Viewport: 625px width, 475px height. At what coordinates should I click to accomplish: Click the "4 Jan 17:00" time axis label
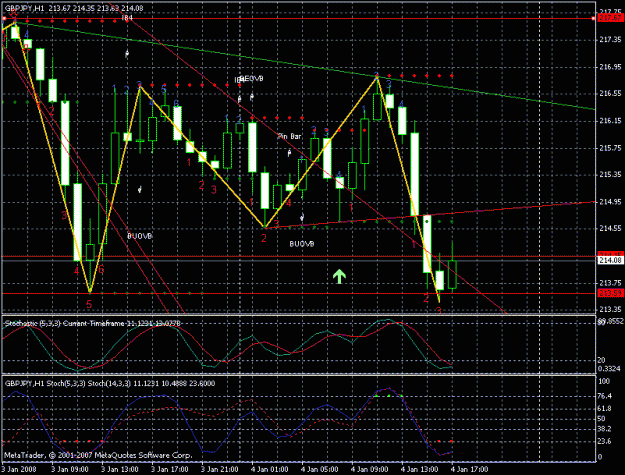(x=470, y=469)
